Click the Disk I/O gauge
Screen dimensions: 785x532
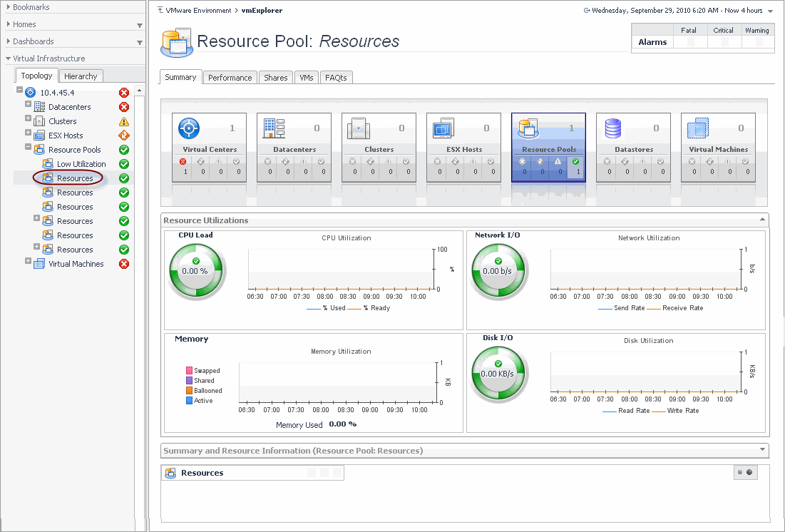coord(498,373)
